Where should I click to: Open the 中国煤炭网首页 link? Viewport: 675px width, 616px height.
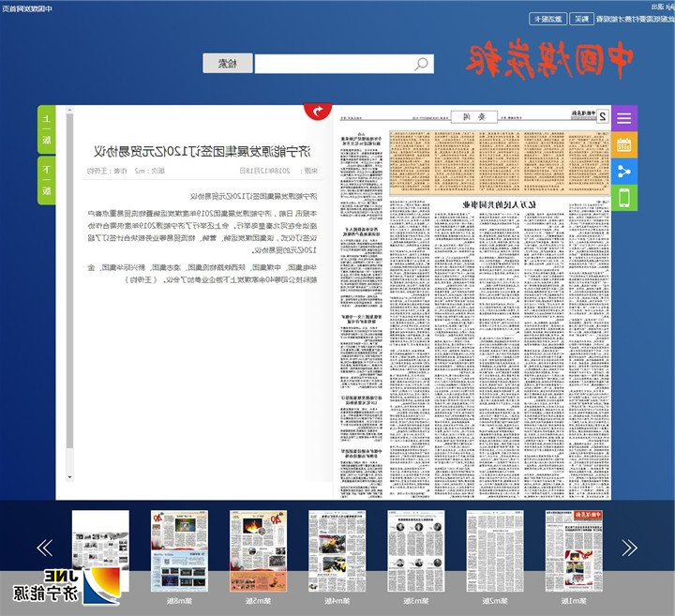click(26, 8)
